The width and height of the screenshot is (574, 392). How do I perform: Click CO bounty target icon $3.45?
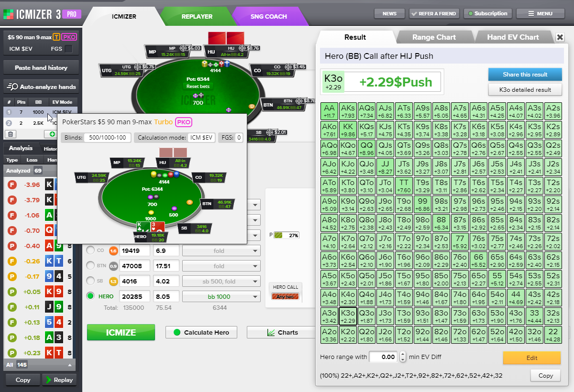(x=289, y=67)
